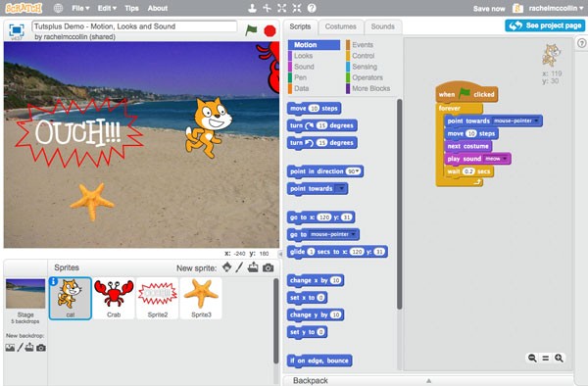
Task: Choose new sprite from library icon
Action: [x=227, y=267]
